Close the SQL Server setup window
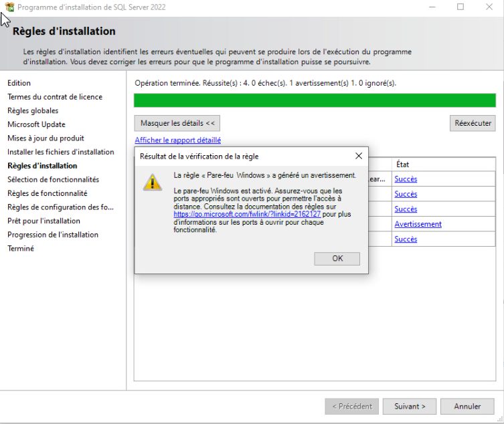Viewport: 504px width, 424px height. point(489,7)
